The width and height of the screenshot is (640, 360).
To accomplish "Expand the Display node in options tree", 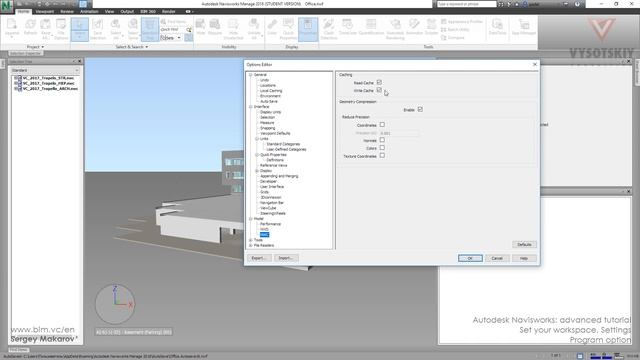I will 257,171.
